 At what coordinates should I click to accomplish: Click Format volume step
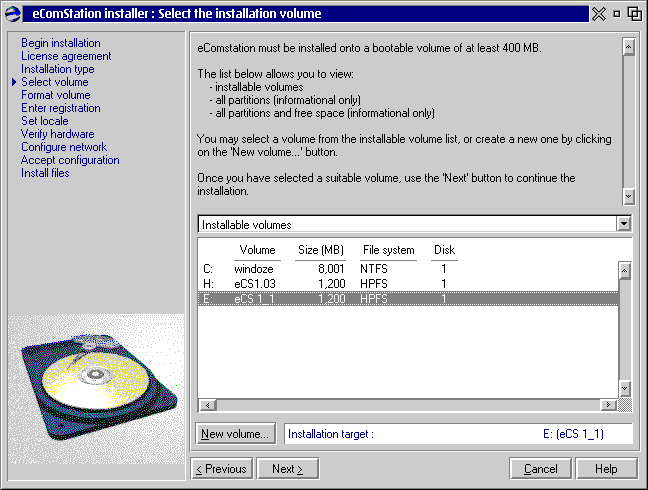(56, 95)
